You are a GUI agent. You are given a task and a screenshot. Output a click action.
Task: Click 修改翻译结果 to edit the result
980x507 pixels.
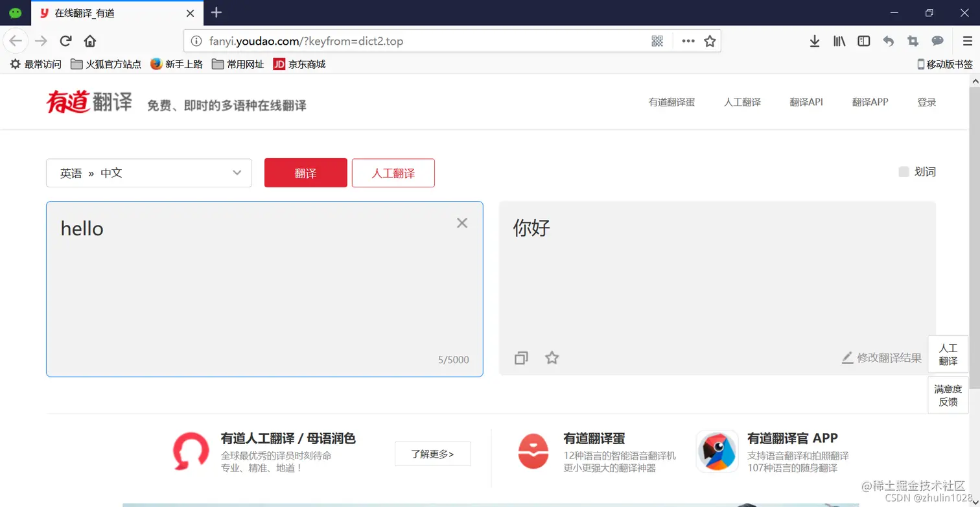881,358
